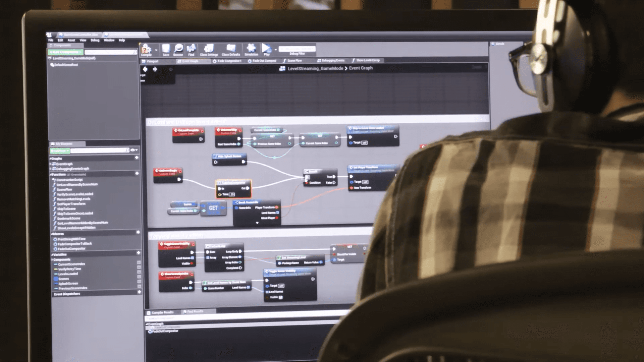Click the Save toolbar icon

pyautogui.click(x=166, y=49)
